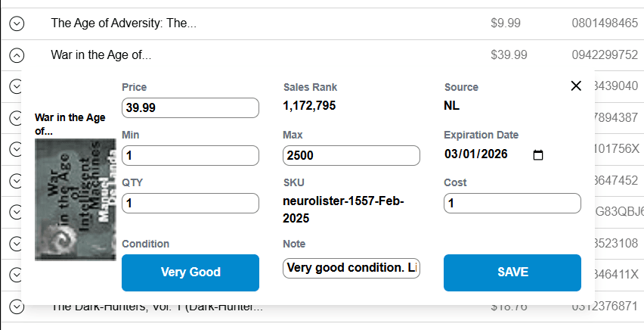The height and width of the screenshot is (330, 644).
Task: Click the 03/01/2026 expiration date text
Action: coord(476,155)
